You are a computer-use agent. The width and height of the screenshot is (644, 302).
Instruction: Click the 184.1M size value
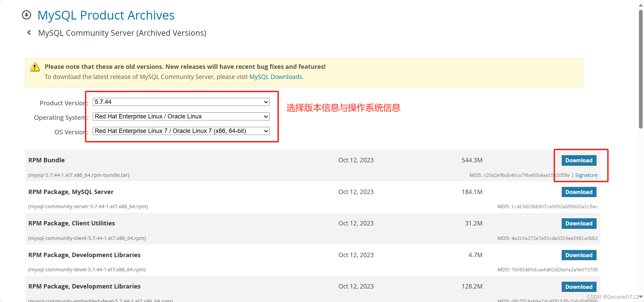coord(472,192)
